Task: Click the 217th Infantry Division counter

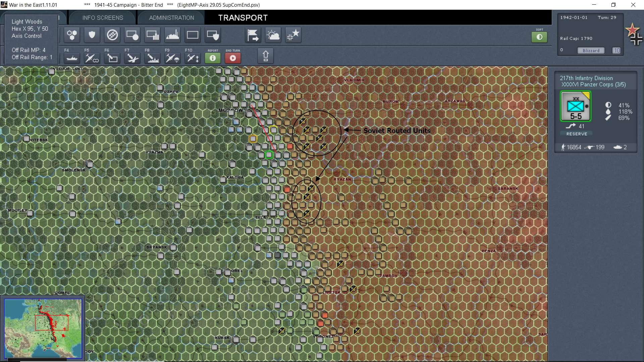Action: click(x=576, y=106)
